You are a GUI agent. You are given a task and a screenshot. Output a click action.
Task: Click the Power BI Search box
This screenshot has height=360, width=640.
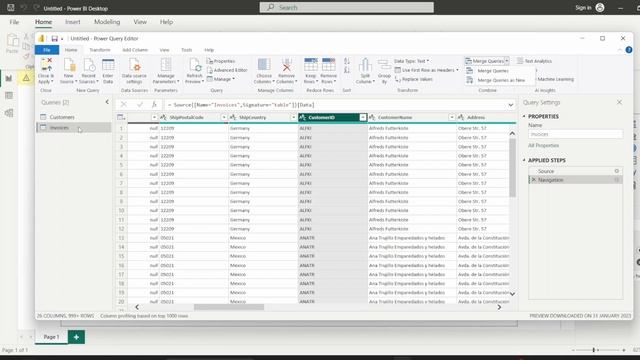[347, 7]
